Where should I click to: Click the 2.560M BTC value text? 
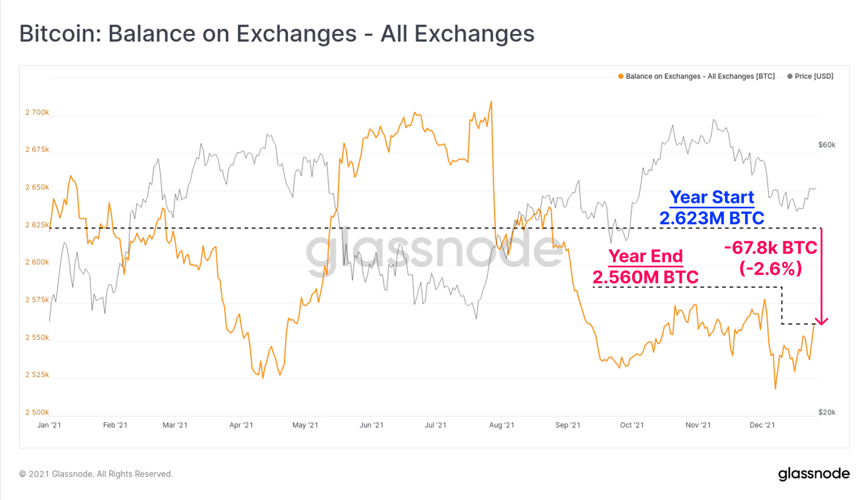pos(646,277)
